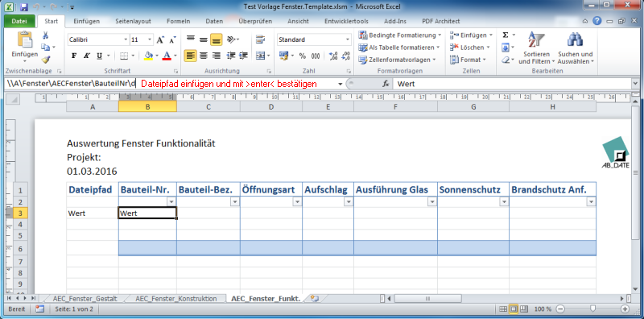Toggle italic K formatting
This screenshot has height=319, width=644.
[x=87, y=56]
